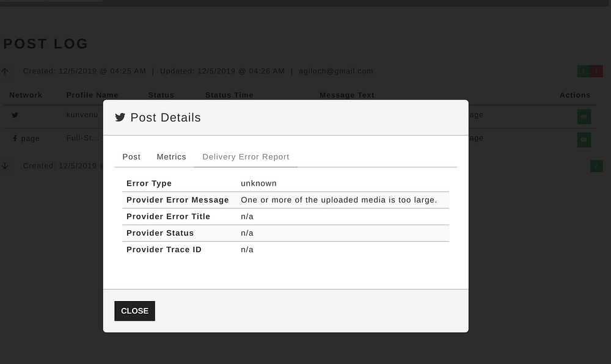
Task: Select the Delivery Error Report tab
Action: pyautogui.click(x=246, y=157)
